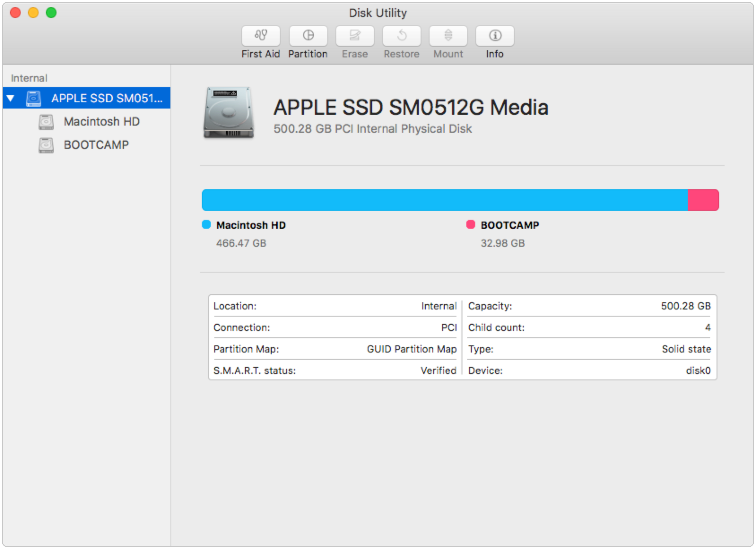The image size is (756, 549).
Task: Open the Info panel
Action: pyautogui.click(x=495, y=36)
